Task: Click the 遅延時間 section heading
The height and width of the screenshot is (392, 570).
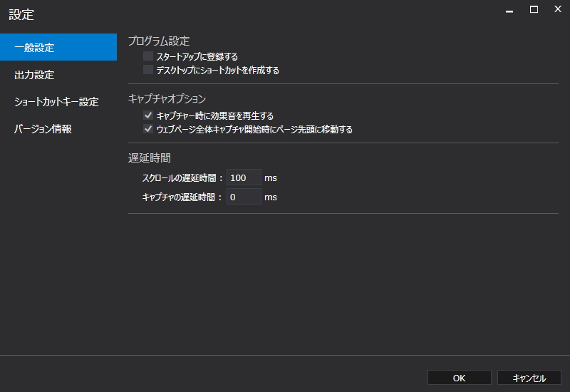Action: [x=150, y=158]
